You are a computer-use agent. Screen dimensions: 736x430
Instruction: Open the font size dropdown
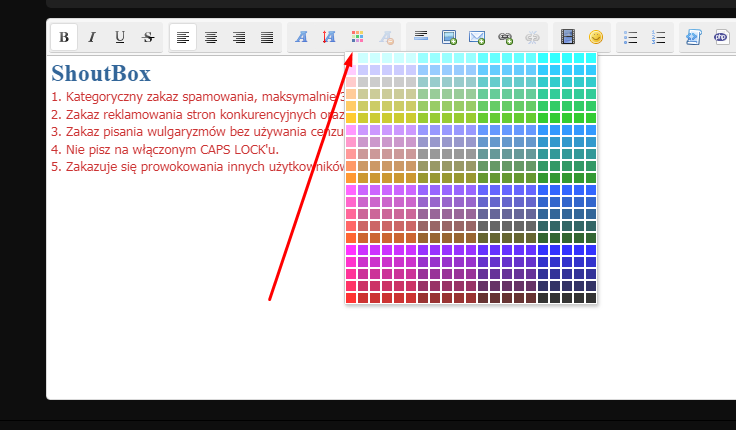[329, 37]
